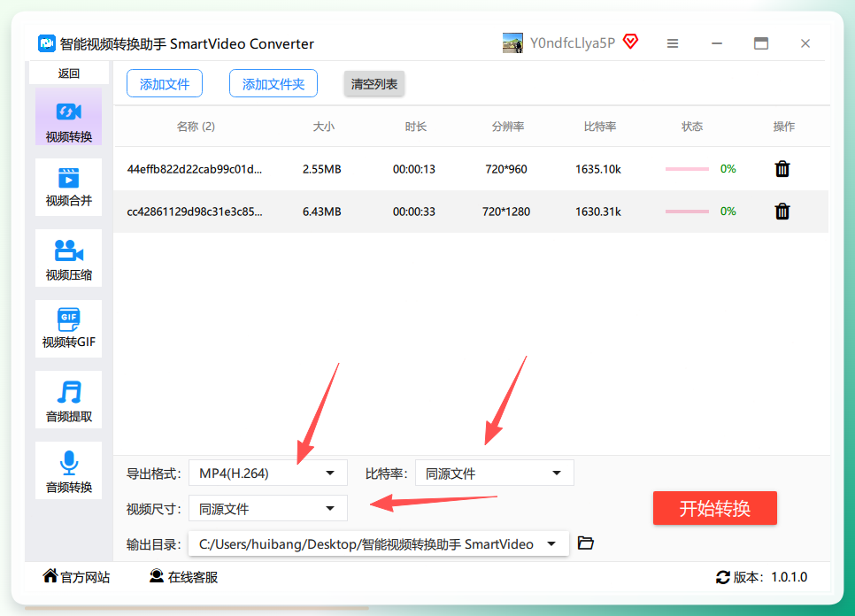Maximize the SmartVideo Converter window

tap(761, 43)
